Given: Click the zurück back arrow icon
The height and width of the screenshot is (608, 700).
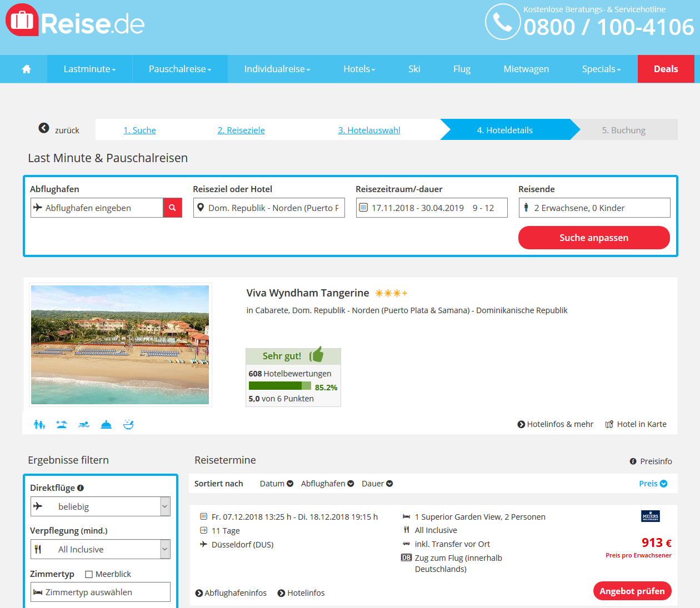Looking at the screenshot, I should pos(44,128).
